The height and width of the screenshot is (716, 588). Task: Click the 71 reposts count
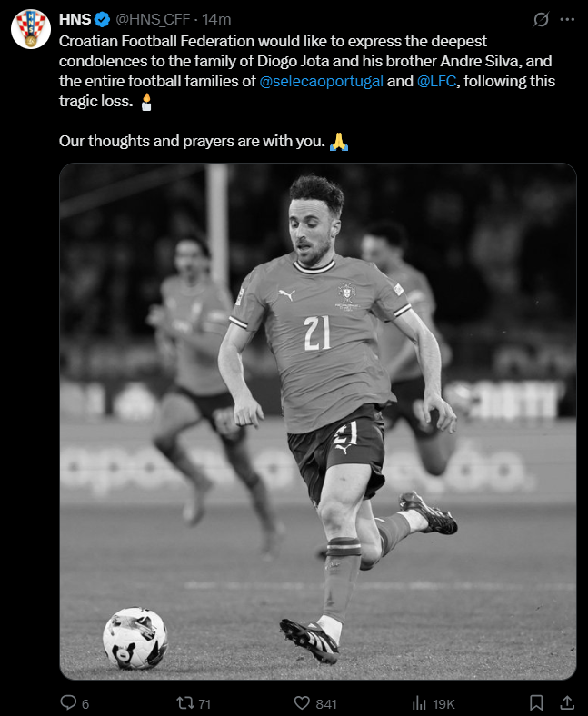click(x=204, y=703)
